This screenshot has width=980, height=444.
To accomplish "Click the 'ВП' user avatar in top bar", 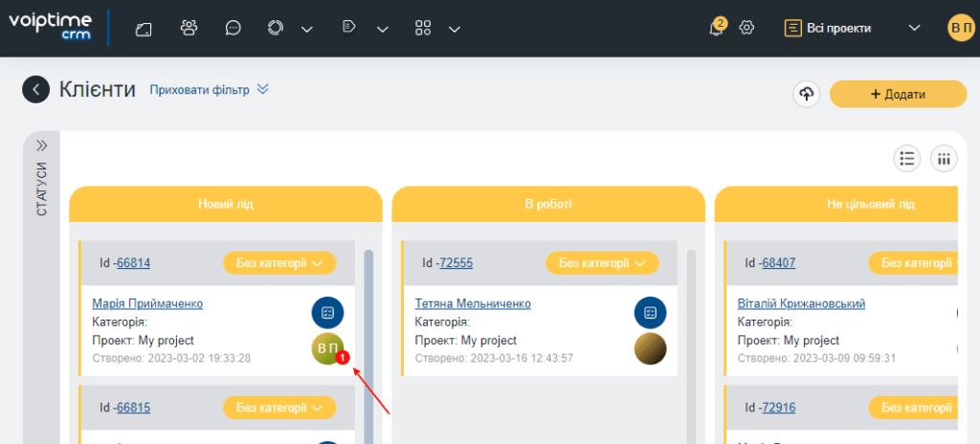I will pos(961,28).
